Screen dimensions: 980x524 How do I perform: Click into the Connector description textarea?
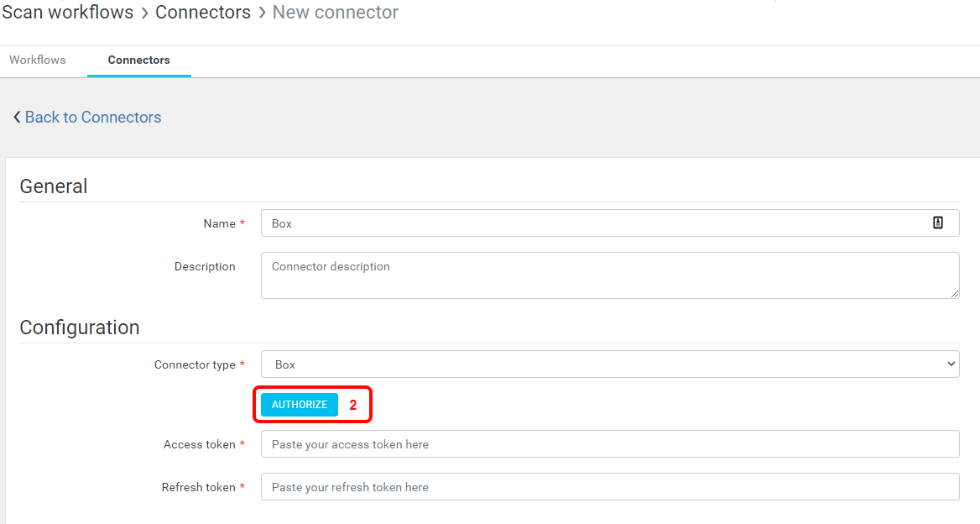tap(610, 275)
